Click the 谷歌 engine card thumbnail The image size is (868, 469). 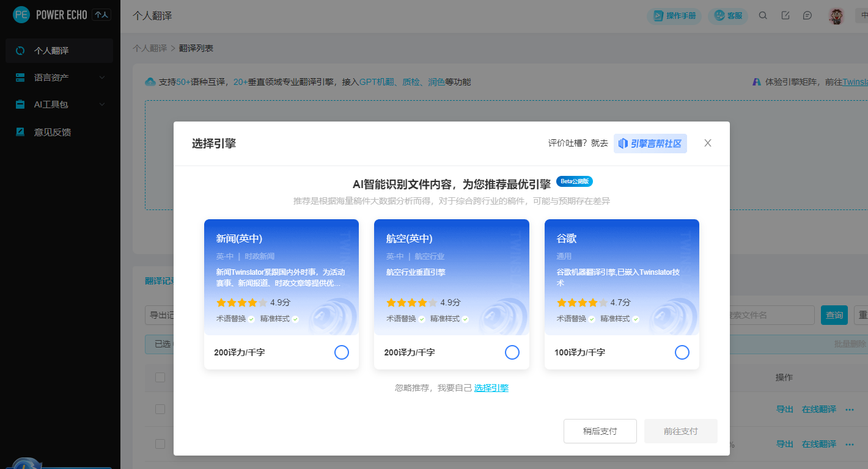coord(622,277)
